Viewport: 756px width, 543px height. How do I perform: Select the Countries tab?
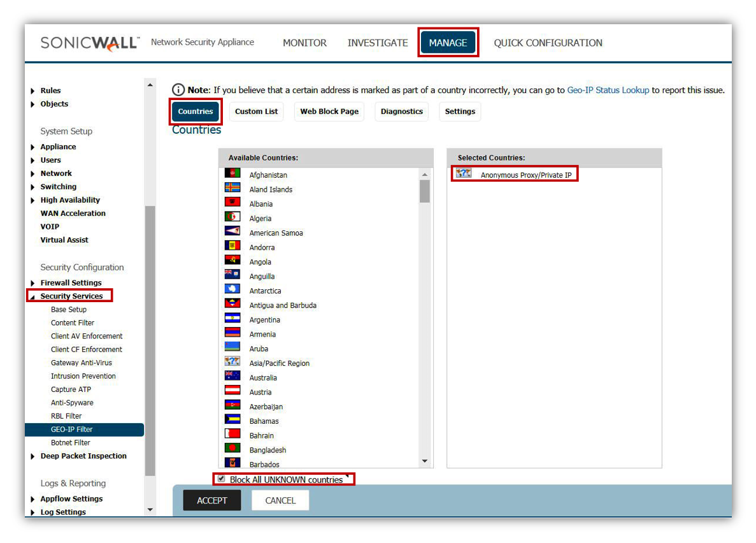(x=196, y=112)
